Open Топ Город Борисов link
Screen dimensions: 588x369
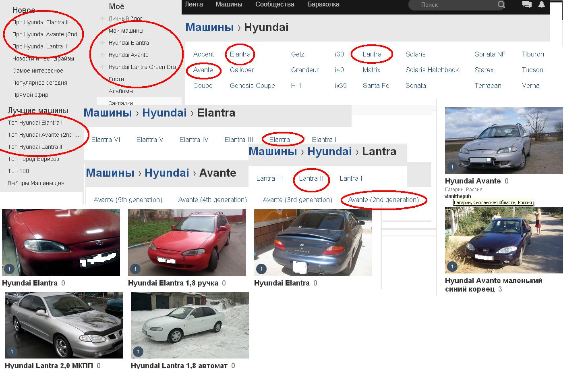33,159
